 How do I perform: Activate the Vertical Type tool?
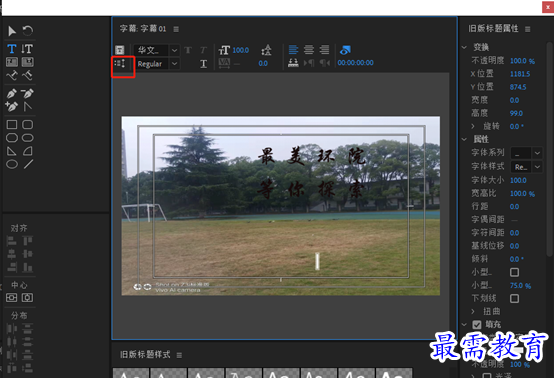click(x=27, y=49)
